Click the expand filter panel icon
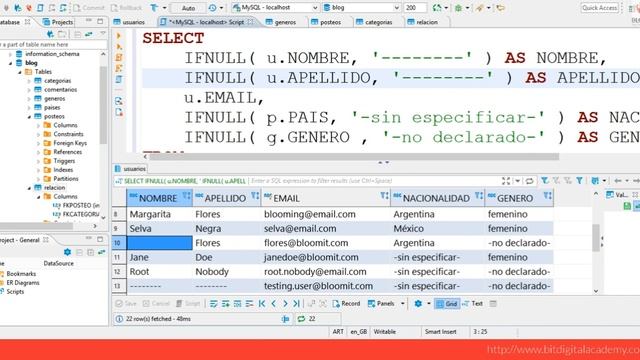Screen dimensions: 640x360 (506, 181)
